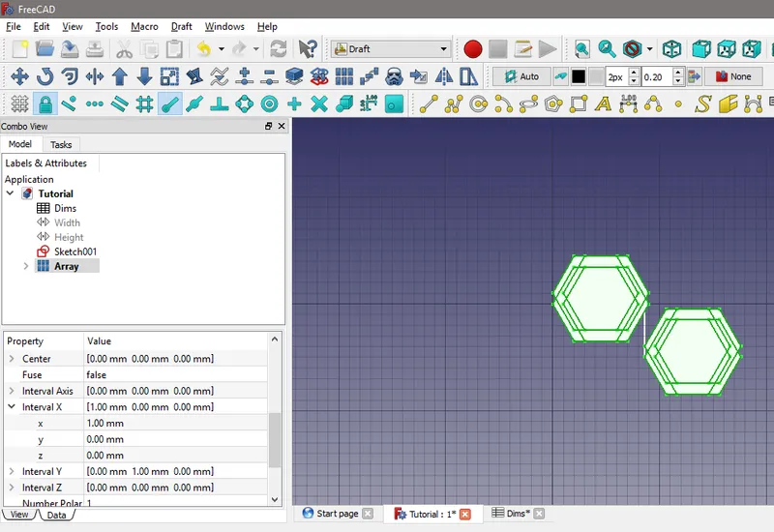Switch to the Tasks tab
Viewport: 774px width, 532px height.
(61, 144)
